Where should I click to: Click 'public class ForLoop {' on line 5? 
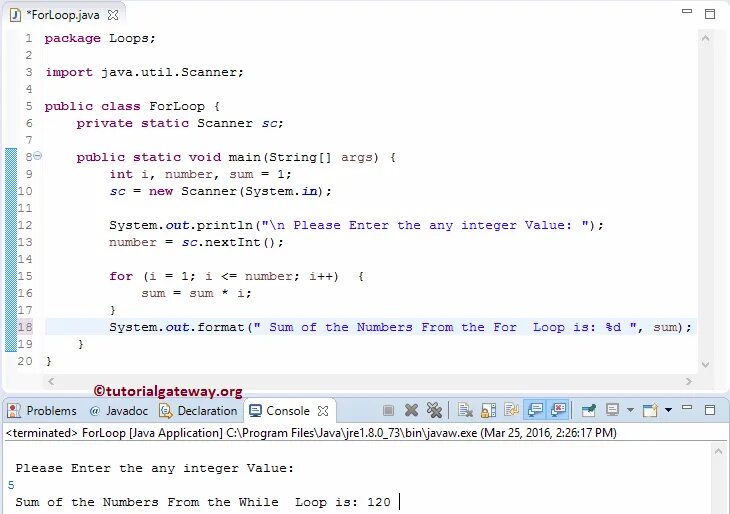pos(132,106)
